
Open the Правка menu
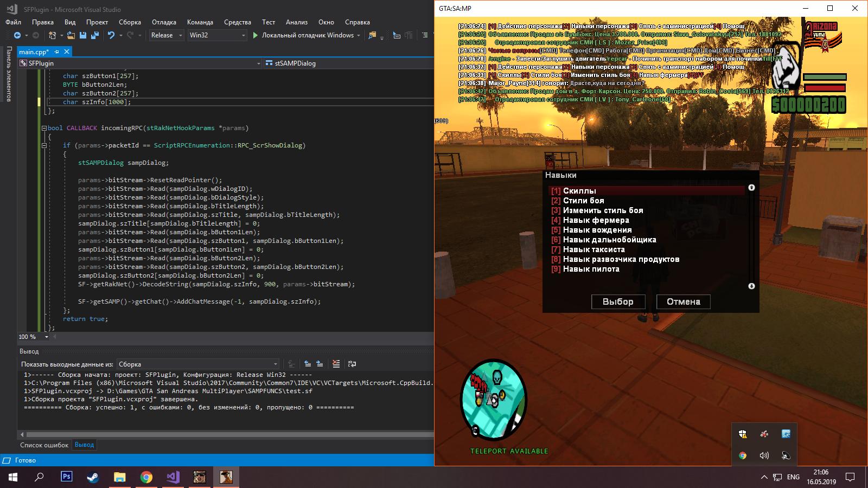point(43,22)
